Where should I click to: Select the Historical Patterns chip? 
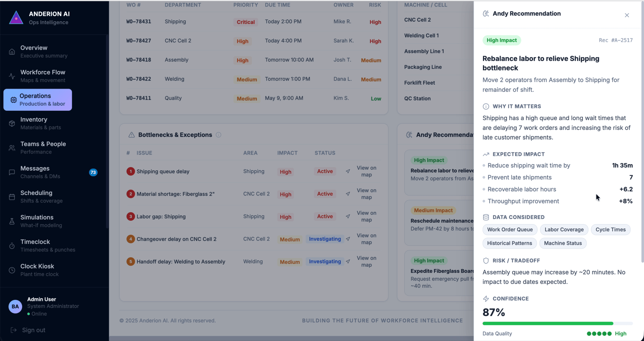pos(509,243)
